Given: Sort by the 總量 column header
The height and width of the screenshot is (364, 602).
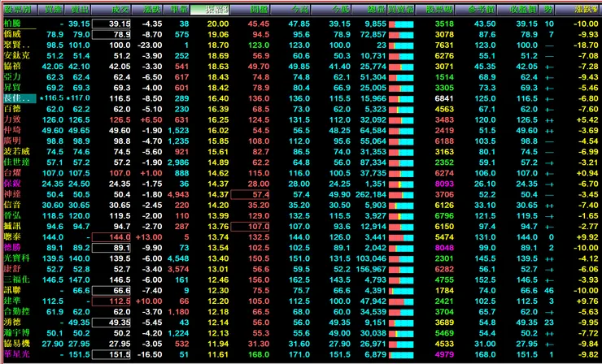Looking at the screenshot, I should click(369, 10).
